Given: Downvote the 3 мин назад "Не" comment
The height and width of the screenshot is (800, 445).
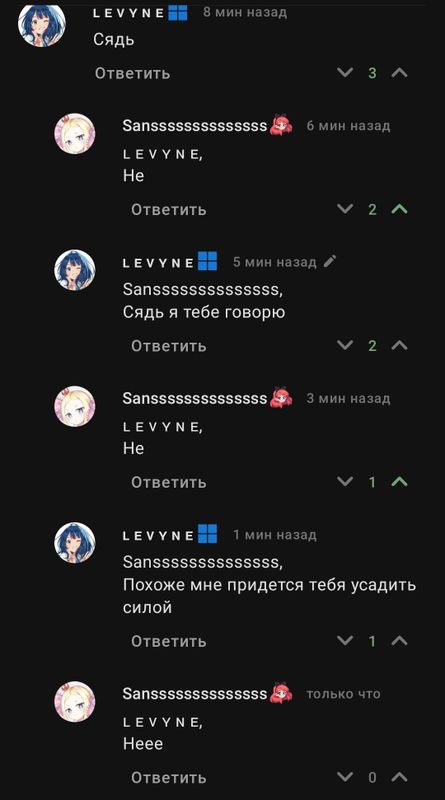Looking at the screenshot, I should (345, 481).
